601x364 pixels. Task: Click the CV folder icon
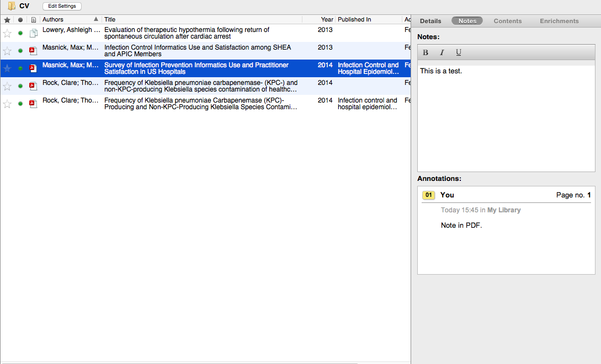pos(12,6)
